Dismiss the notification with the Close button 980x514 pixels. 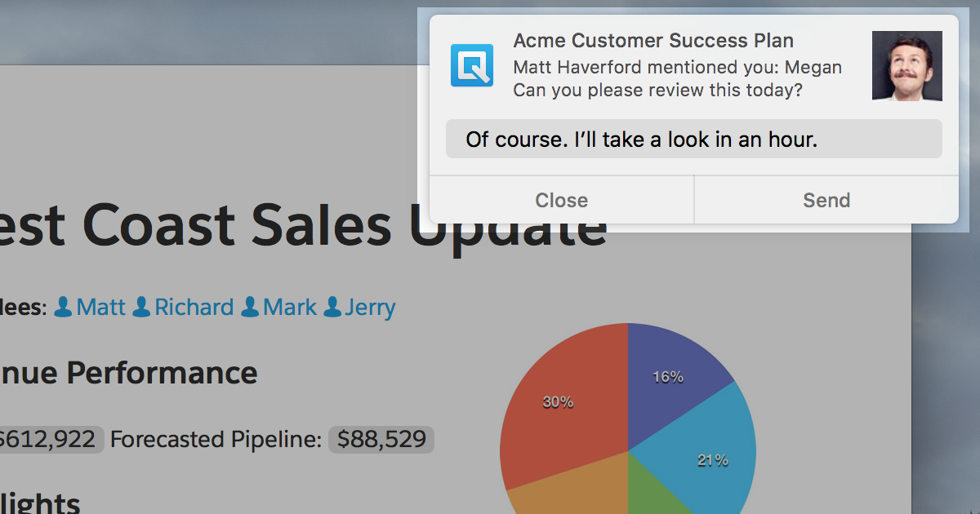pos(561,200)
